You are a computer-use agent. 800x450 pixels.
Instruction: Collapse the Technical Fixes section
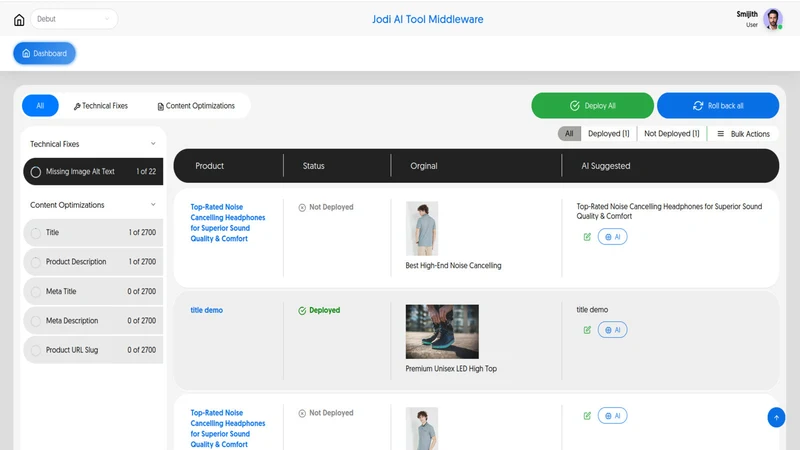pyautogui.click(x=153, y=144)
